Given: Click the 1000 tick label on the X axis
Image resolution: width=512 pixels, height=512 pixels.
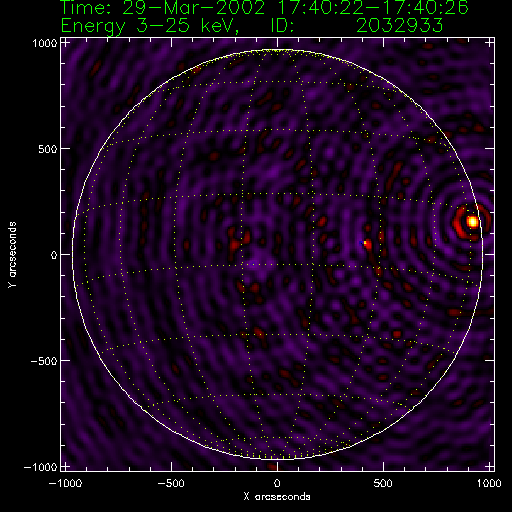Looking at the screenshot, I should coord(489,483).
